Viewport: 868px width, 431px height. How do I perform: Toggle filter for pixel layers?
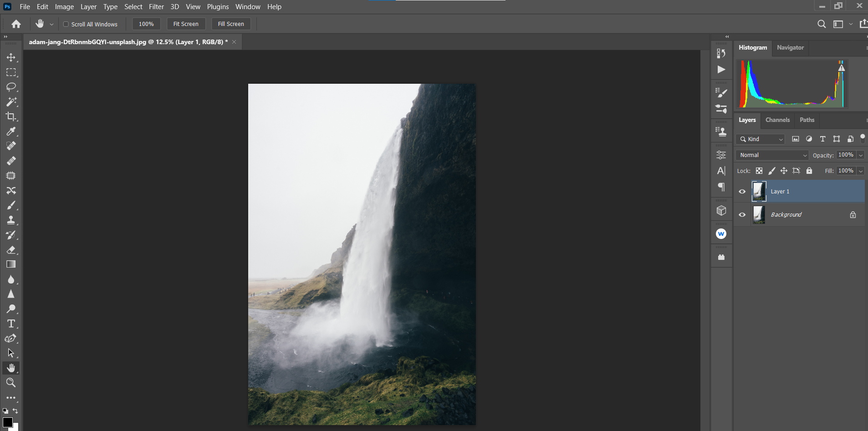pyautogui.click(x=796, y=139)
